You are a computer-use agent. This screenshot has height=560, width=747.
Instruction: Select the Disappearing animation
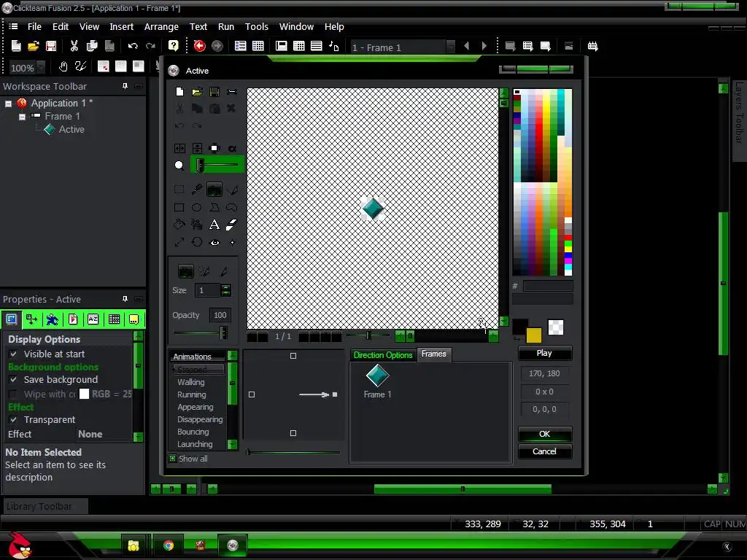coord(200,419)
